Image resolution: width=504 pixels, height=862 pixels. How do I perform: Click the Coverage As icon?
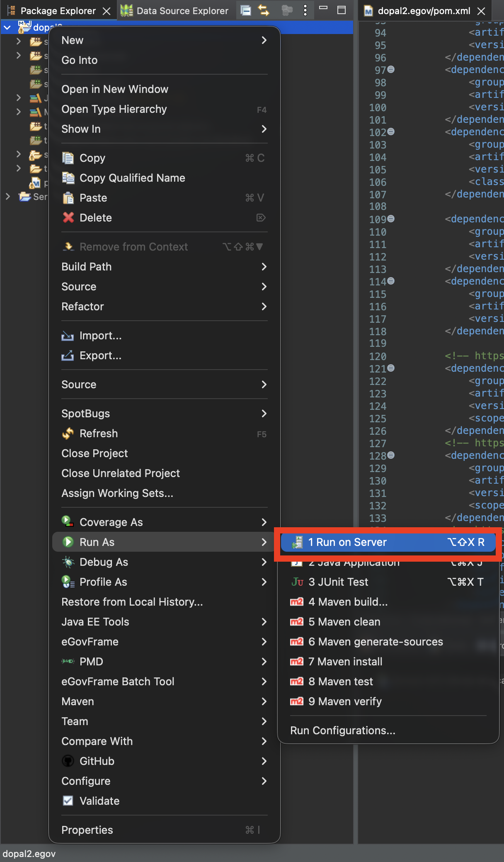point(68,522)
